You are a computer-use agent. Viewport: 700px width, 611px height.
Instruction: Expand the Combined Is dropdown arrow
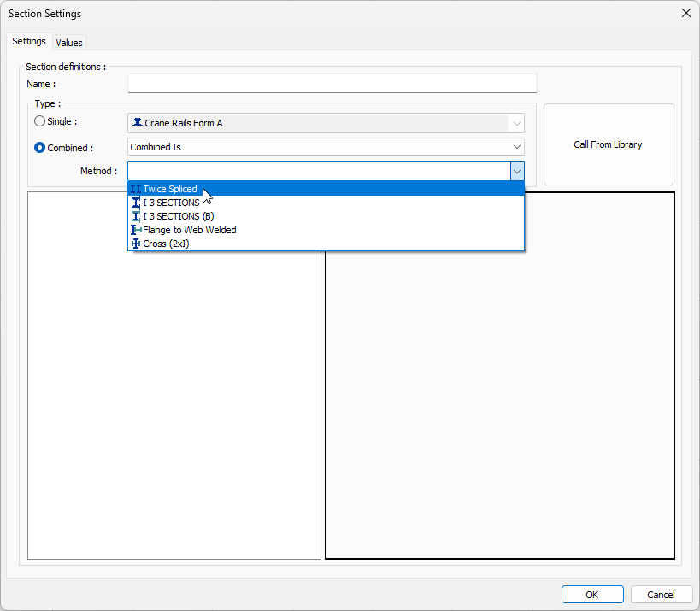pos(517,147)
